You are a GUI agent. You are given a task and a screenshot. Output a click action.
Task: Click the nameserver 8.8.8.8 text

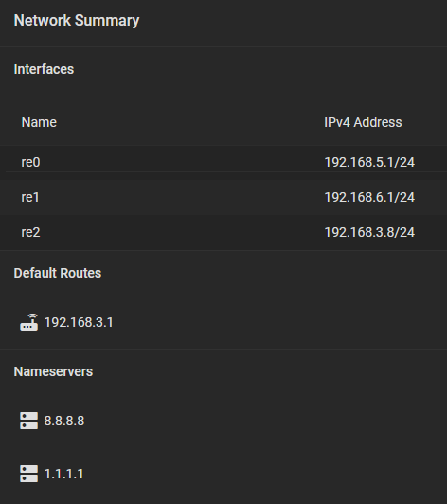[64, 421]
